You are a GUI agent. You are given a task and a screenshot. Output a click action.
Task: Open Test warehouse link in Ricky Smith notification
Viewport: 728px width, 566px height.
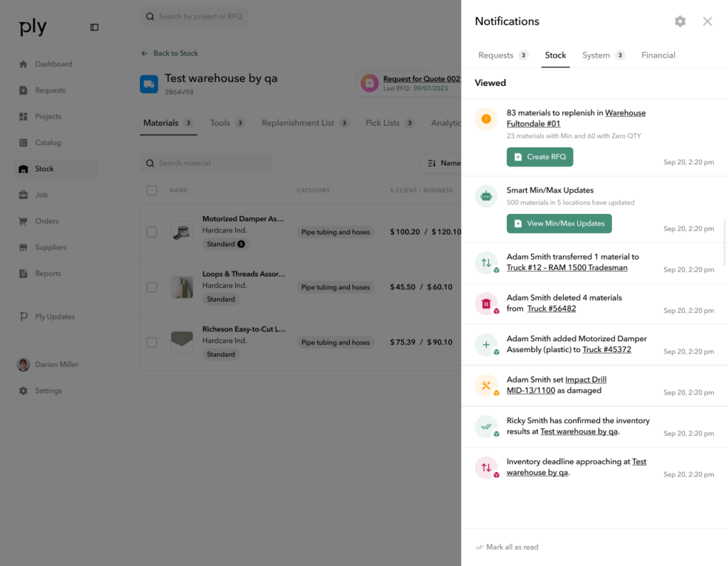coord(579,432)
